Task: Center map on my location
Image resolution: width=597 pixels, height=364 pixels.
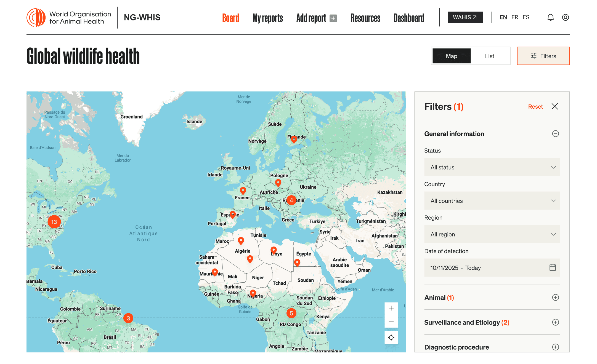Action: [x=391, y=338]
